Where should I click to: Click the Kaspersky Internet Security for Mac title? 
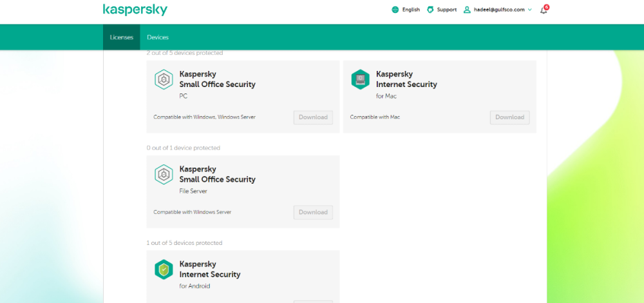coord(406,79)
